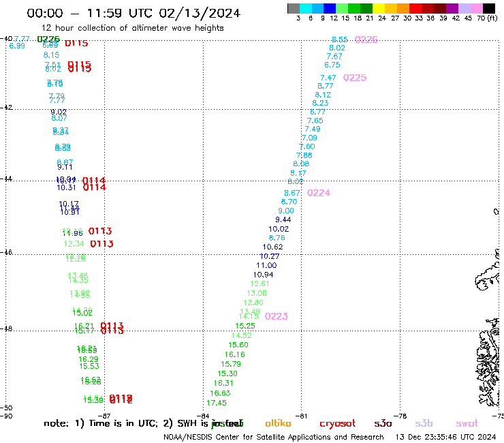Select the 8.23 wave height value
504x443 pixels.
pos(320,103)
